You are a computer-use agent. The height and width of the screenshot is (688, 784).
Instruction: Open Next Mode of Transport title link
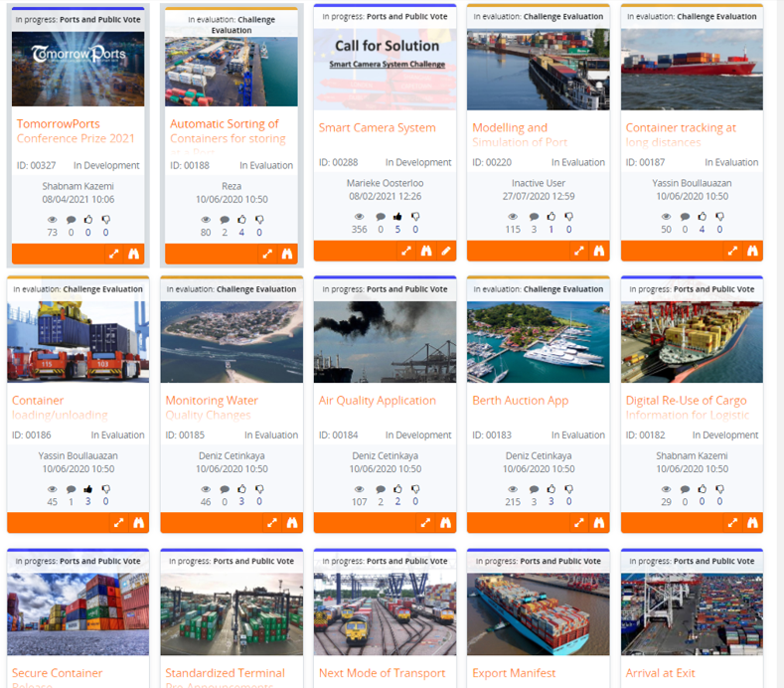[382, 673]
